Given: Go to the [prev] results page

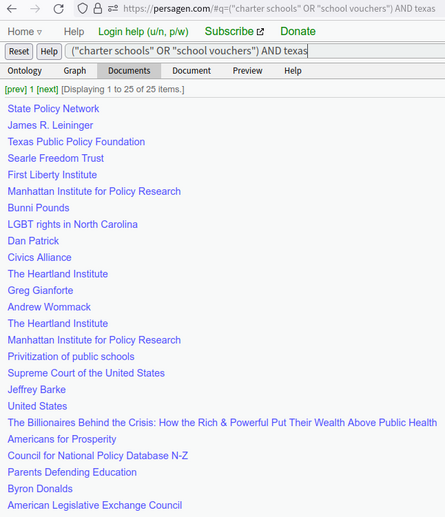Looking at the screenshot, I should pos(16,89).
